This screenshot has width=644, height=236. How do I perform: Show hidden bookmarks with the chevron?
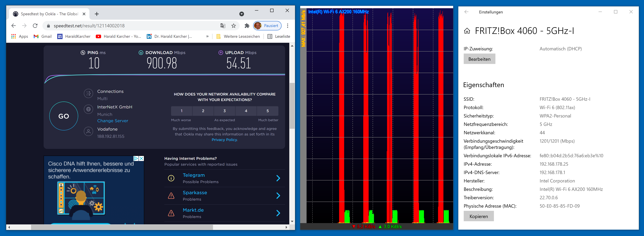point(207,37)
